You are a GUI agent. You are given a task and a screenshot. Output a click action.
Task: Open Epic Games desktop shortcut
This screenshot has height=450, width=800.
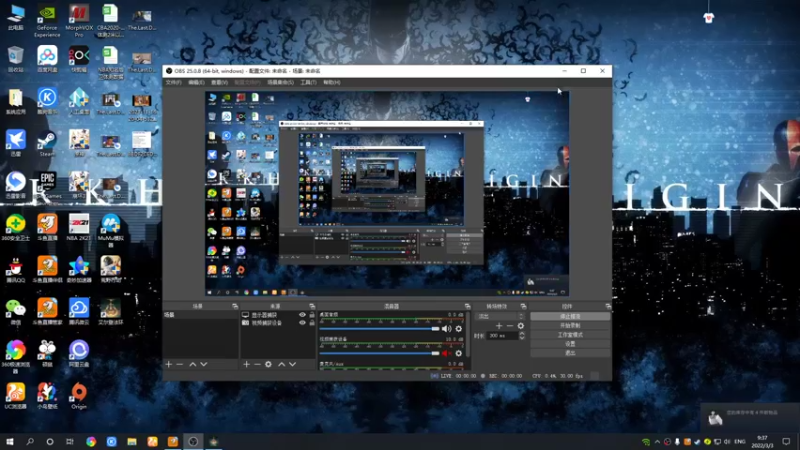point(47,185)
